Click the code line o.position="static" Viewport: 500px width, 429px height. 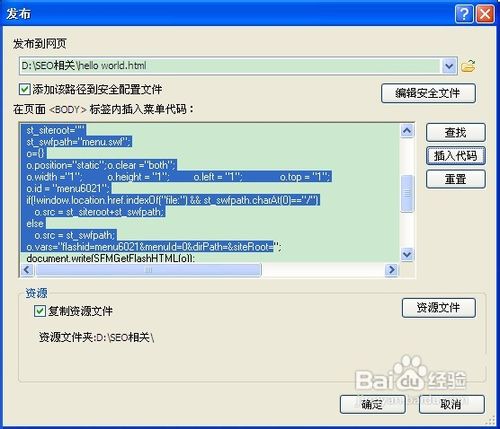101,165
